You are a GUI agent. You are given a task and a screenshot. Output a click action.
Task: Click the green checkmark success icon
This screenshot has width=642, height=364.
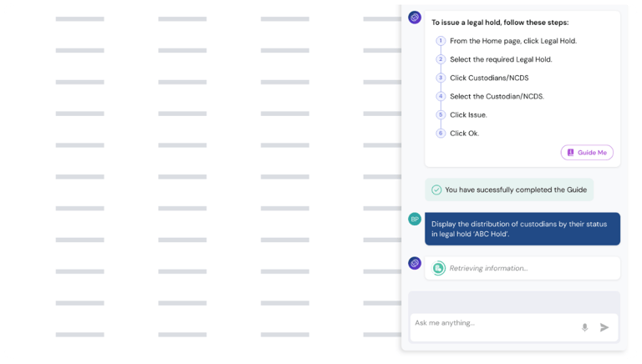[x=436, y=190]
